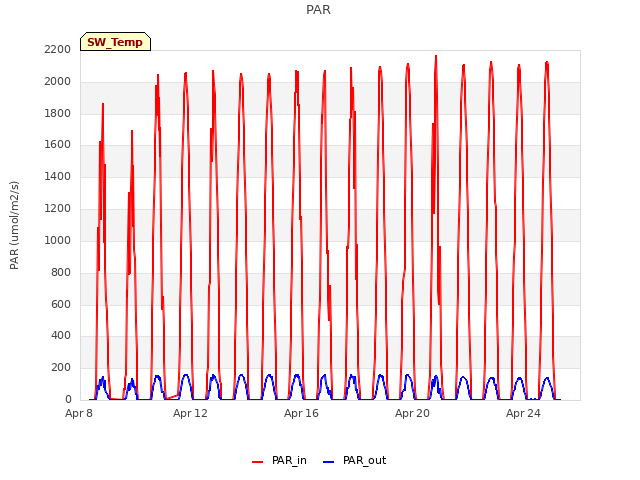640x480 pixels.
Task: Click the 0 y-axis tick label
Action: coord(68,400)
